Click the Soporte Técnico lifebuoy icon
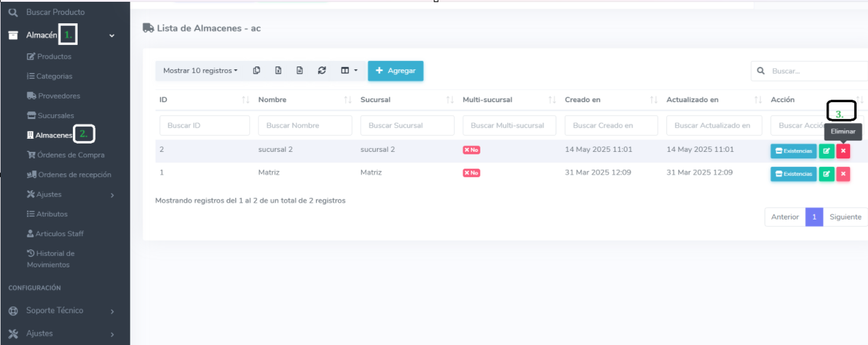The height and width of the screenshot is (345, 868). click(x=13, y=311)
